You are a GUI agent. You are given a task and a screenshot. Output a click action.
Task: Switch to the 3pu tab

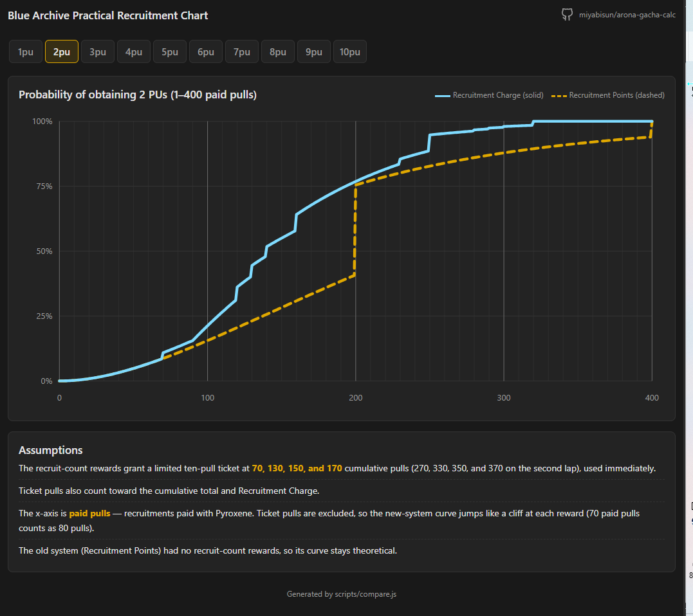click(x=98, y=51)
